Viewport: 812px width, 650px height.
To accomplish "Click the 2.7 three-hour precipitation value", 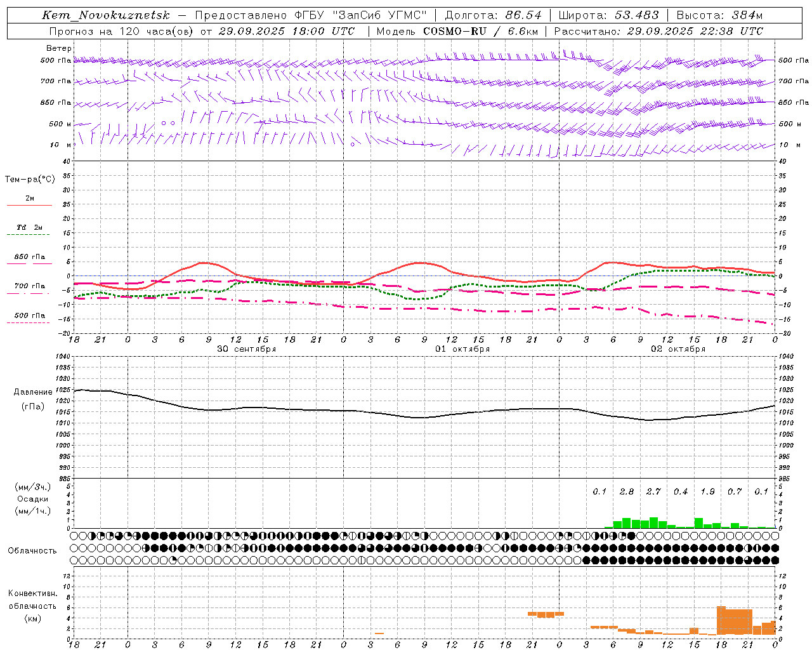I will click(x=653, y=492).
